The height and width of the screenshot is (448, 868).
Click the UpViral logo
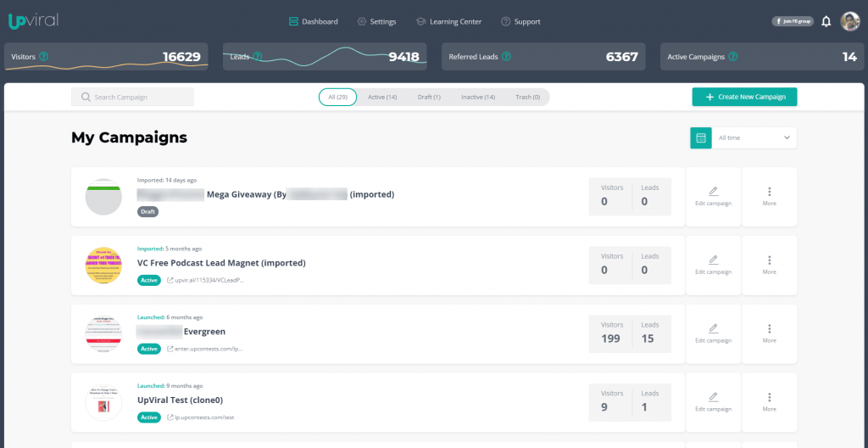click(33, 20)
